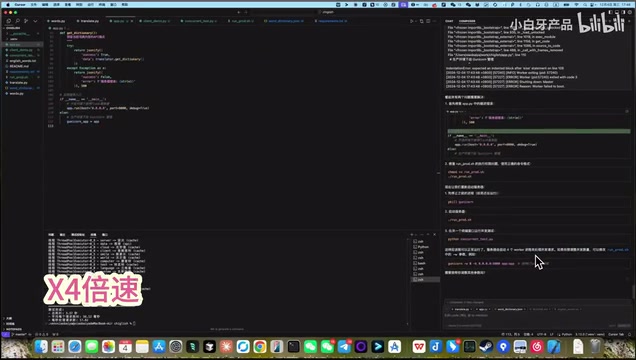Open Chrome from the Dock
The width and height of the screenshot is (636, 360).
[x=260, y=347]
